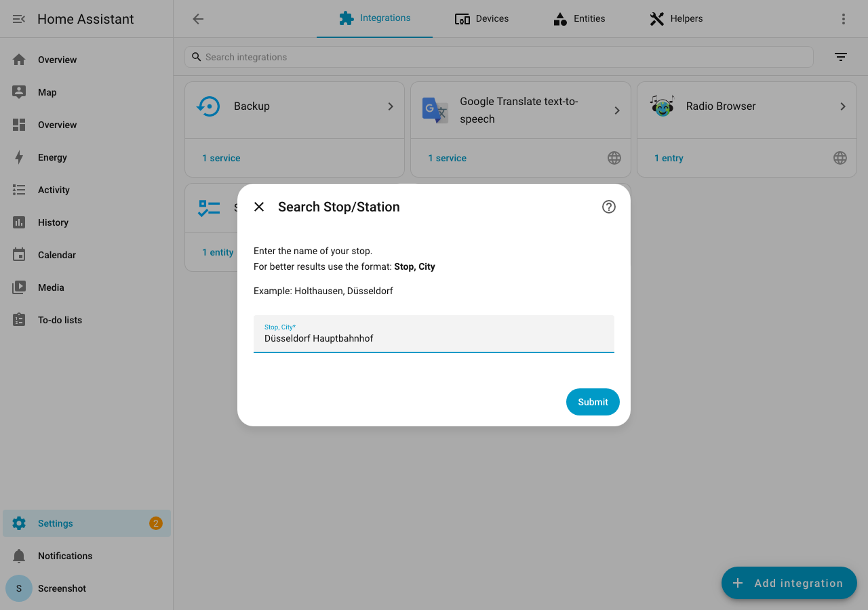Open Radio Browser's 1 entry link
Image resolution: width=868 pixels, height=610 pixels.
point(669,158)
